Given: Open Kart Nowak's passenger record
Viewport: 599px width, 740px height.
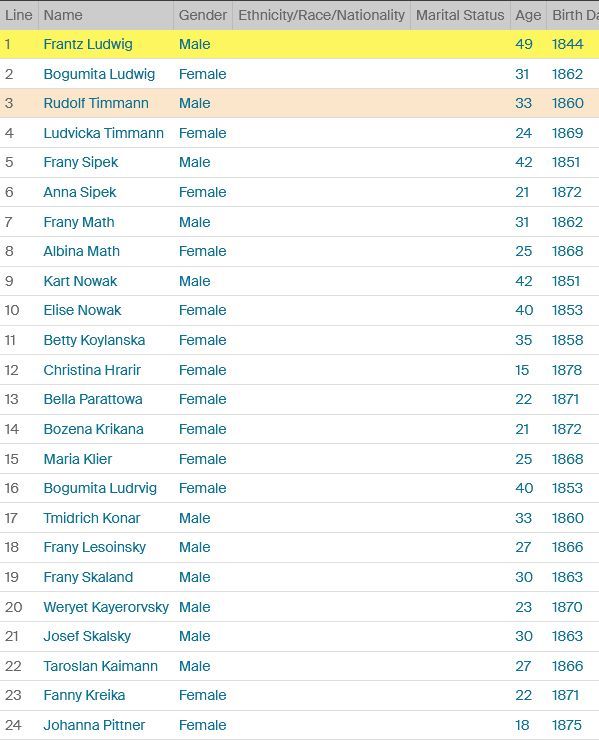Looking at the screenshot, I should pos(80,281).
